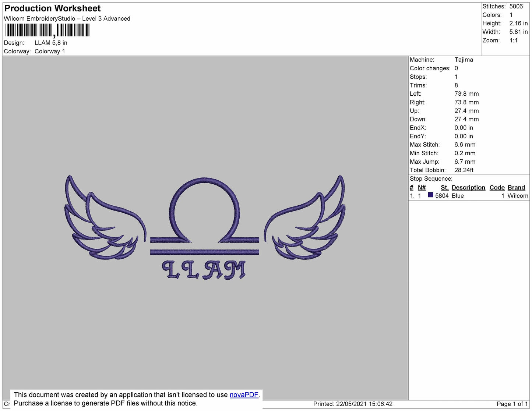Viewport: 532px width, 411px height.
Task: Click the barcode under the worksheet title
Action: pos(47,30)
